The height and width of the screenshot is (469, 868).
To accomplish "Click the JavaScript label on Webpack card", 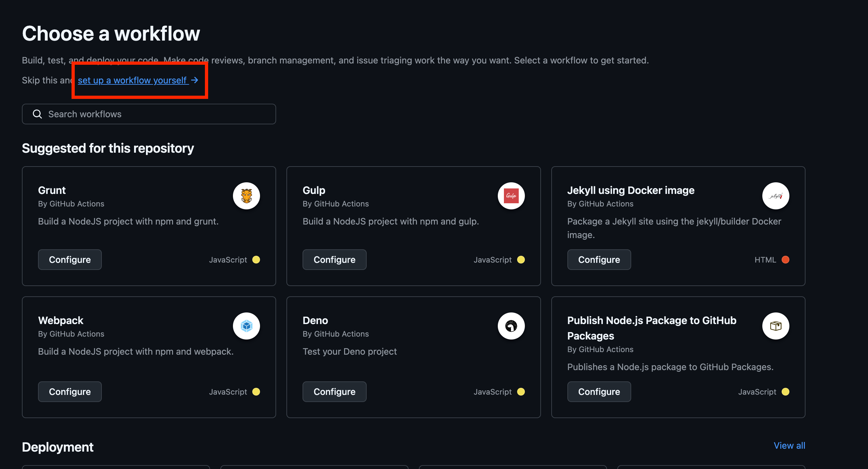I will point(228,392).
